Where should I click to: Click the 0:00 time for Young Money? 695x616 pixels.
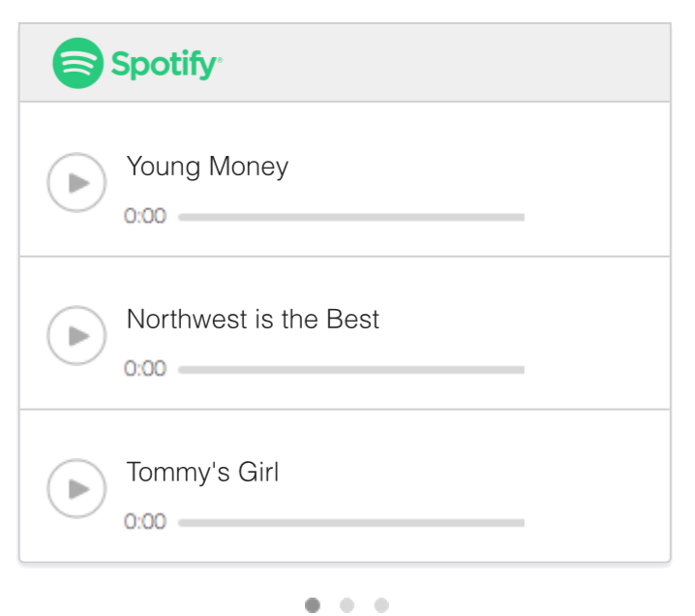click(x=145, y=216)
